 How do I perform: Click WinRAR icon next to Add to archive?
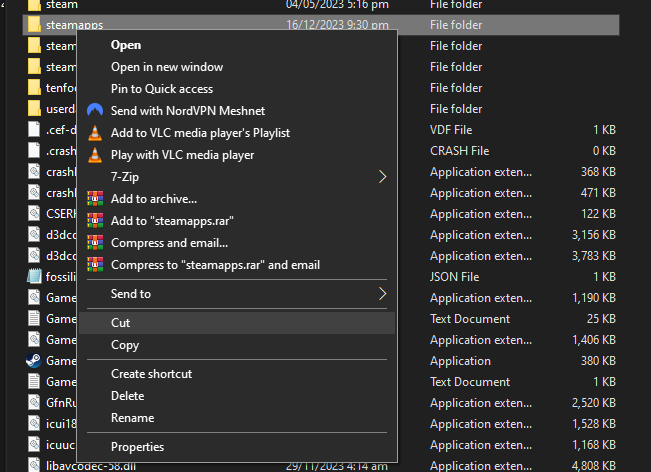point(95,199)
